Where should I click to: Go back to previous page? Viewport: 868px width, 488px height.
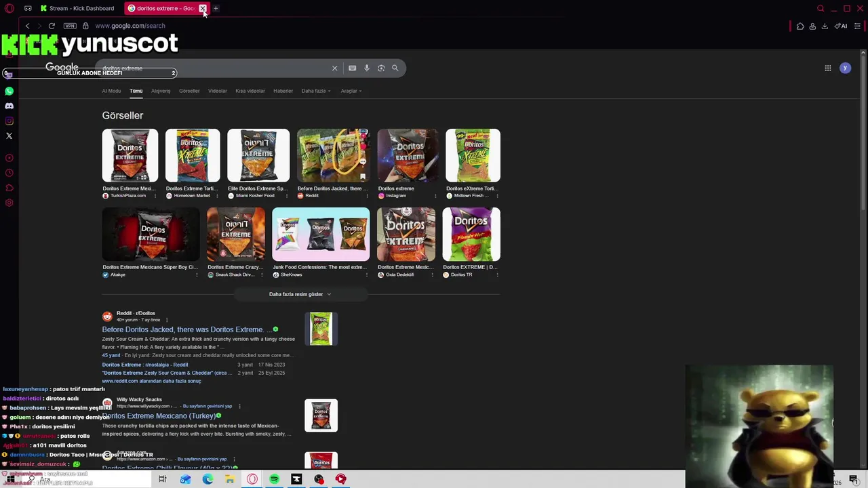(x=27, y=26)
